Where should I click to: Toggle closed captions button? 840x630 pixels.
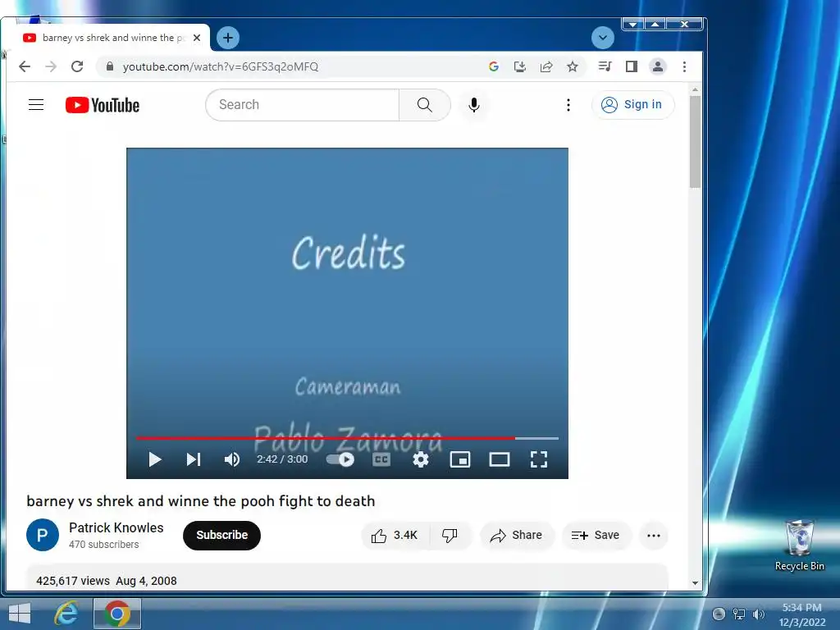[381, 459]
